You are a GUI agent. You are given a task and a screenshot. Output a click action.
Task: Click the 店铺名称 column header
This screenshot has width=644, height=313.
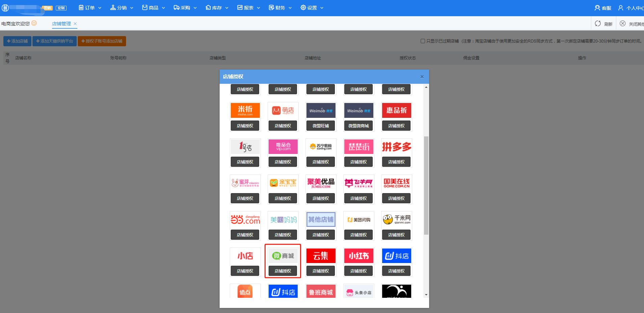pyautogui.click(x=23, y=58)
